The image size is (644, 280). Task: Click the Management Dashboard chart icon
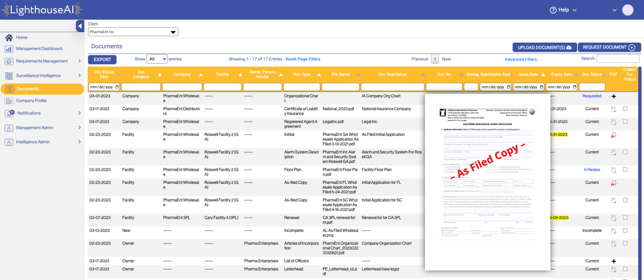[9, 49]
